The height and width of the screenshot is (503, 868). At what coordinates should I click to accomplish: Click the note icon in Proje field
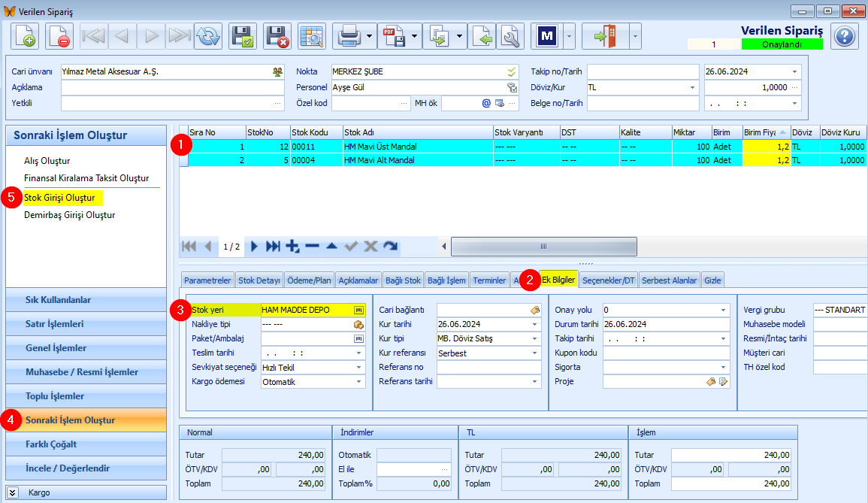(x=723, y=382)
